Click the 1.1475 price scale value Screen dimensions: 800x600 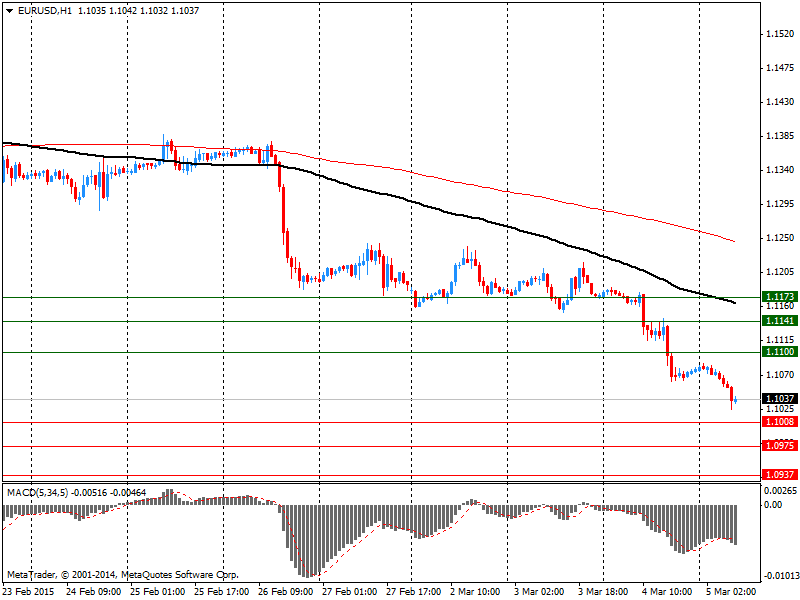coord(780,68)
